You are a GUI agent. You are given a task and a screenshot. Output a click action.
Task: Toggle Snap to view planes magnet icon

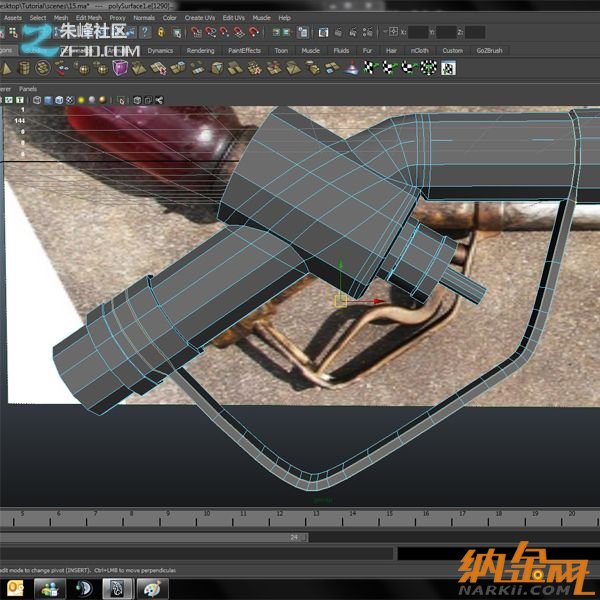coord(239,33)
